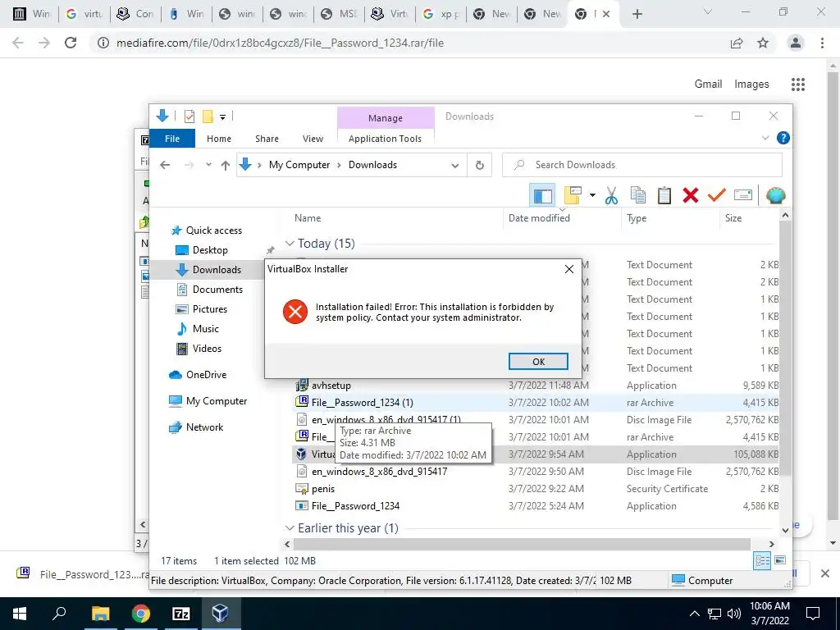The height and width of the screenshot is (630, 840).
Task: Select File__Password_1234 application from 5:24 AM
Action: [355, 506]
